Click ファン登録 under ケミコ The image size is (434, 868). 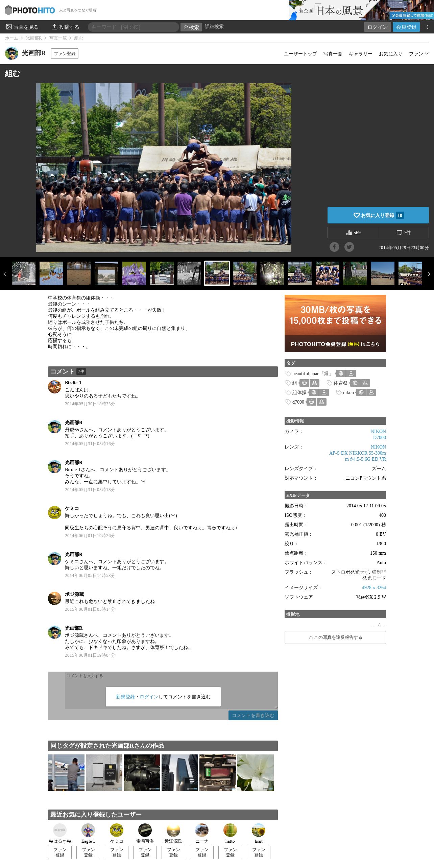117,852
